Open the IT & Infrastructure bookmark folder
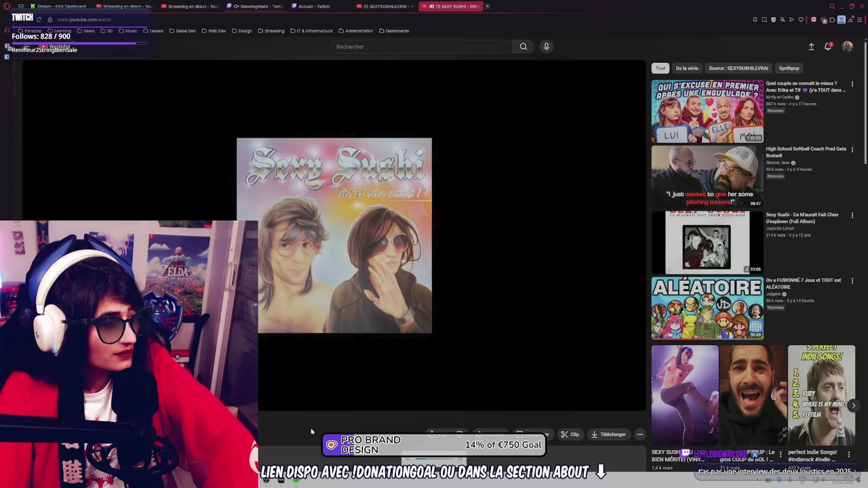Screen dimensions: 868x488 coord(311,30)
